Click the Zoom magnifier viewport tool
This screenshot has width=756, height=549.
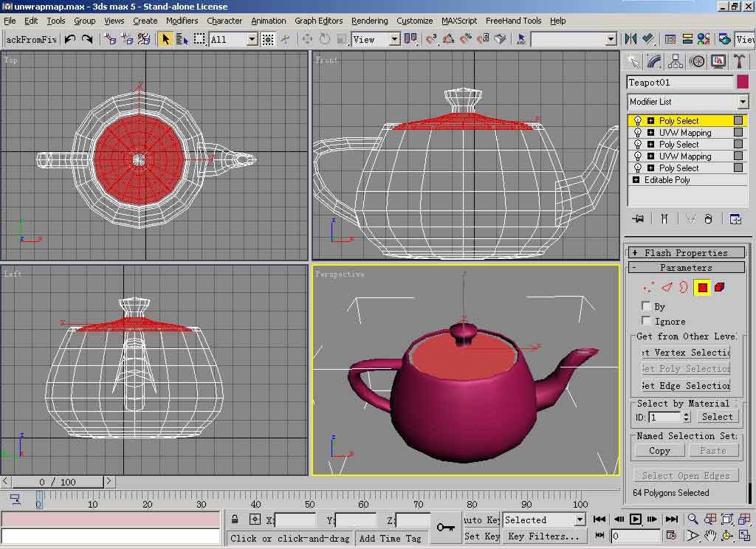click(x=693, y=519)
